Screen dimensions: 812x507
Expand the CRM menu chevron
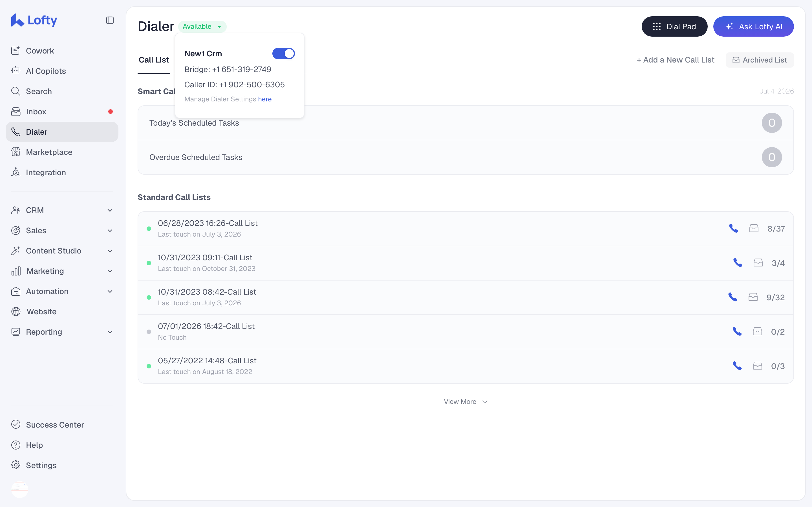(110, 210)
